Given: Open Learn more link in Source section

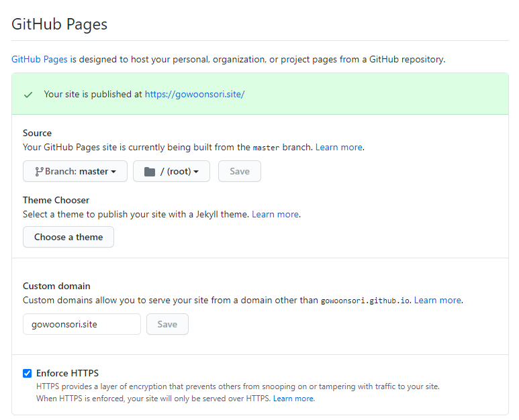Looking at the screenshot, I should [x=339, y=147].
